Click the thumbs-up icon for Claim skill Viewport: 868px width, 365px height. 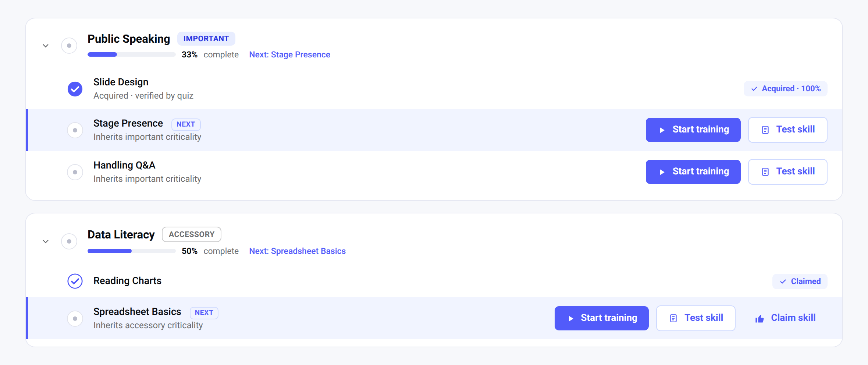point(759,319)
